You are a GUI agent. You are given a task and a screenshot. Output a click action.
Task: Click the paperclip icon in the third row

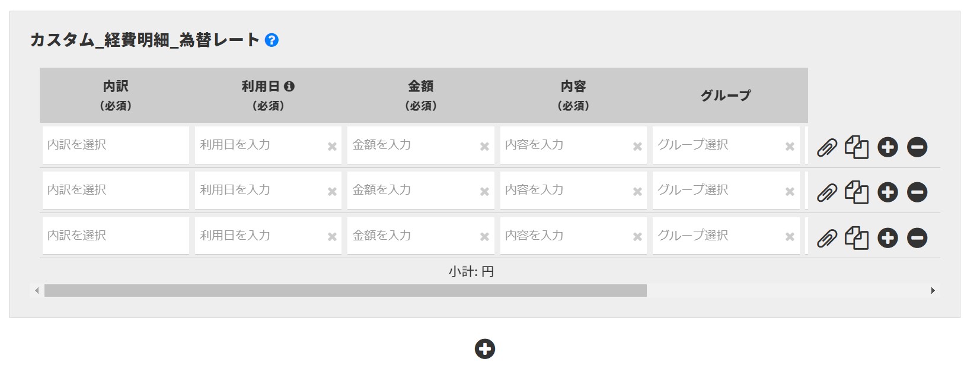(x=826, y=238)
